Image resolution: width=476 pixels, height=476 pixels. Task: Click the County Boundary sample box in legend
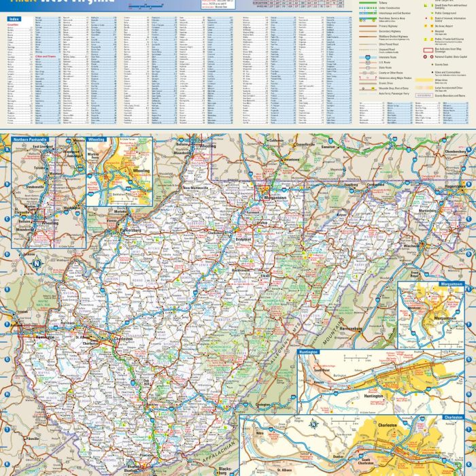[424, 95]
